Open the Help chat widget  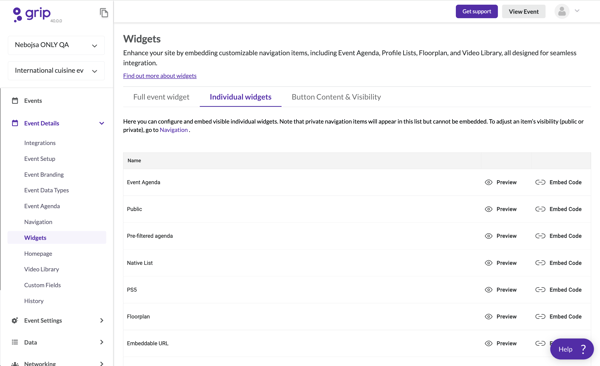coord(572,349)
